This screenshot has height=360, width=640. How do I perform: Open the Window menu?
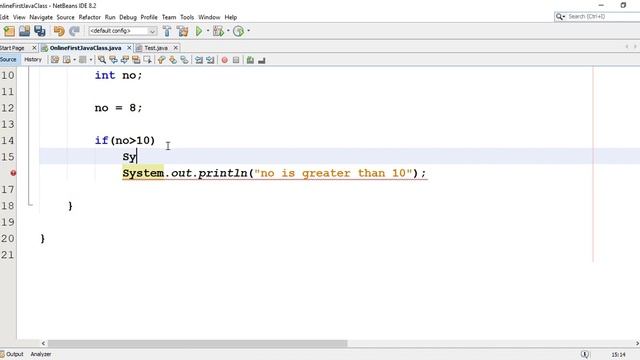209,17
